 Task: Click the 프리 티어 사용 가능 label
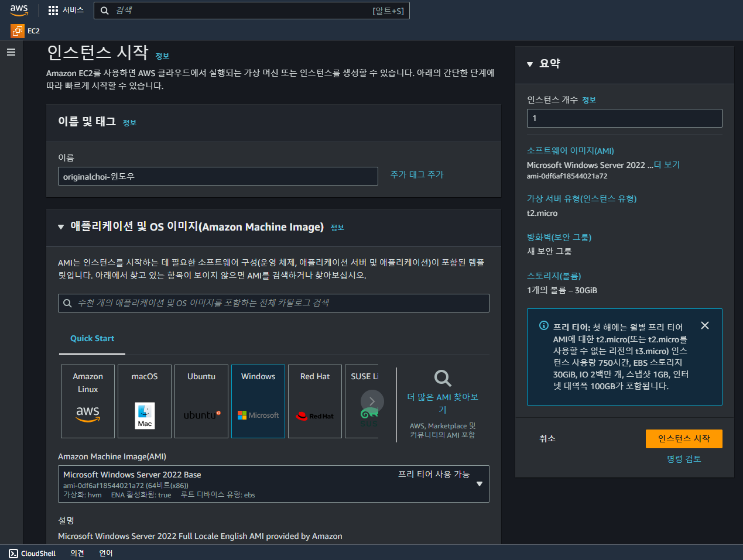pyautogui.click(x=434, y=474)
